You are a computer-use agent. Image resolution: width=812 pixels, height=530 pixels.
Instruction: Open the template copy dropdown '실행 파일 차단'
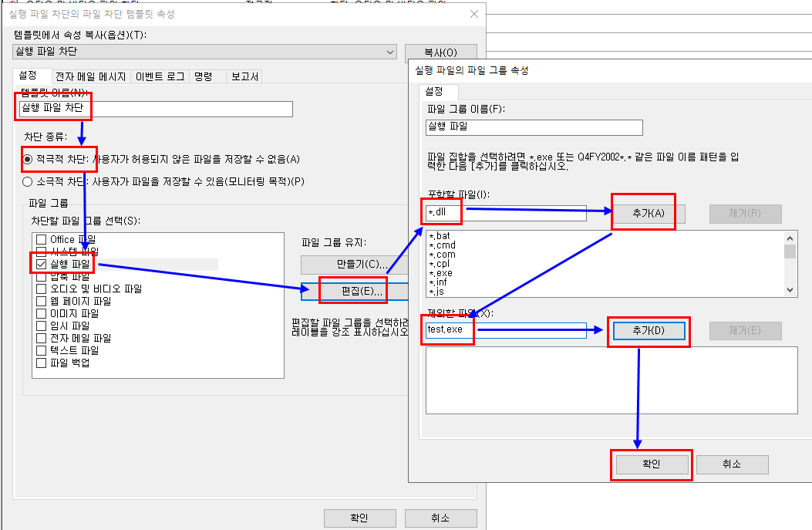click(204, 51)
